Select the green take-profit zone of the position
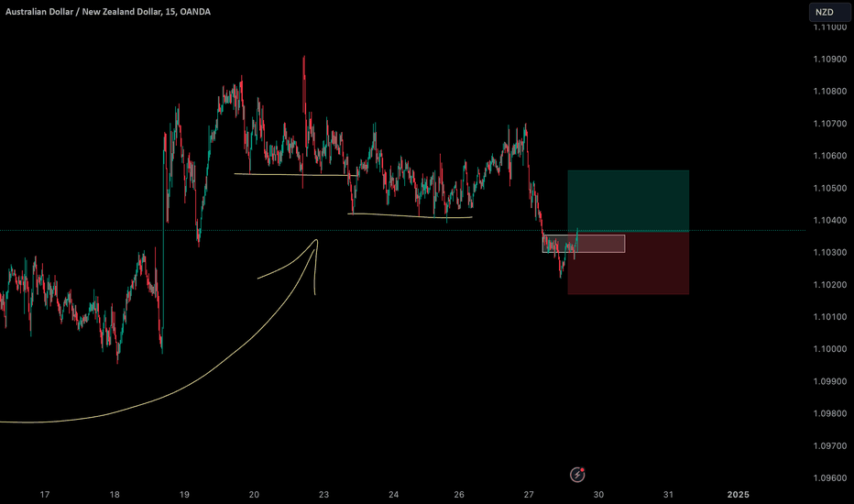This screenshot has height=504, width=854. (x=629, y=201)
